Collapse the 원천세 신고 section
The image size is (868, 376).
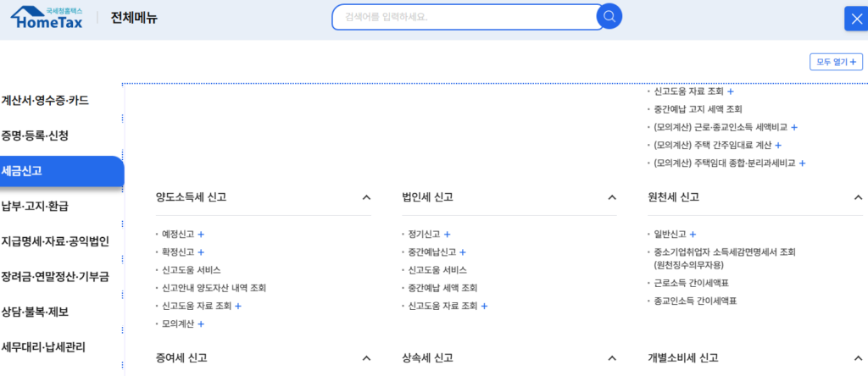[x=858, y=197]
